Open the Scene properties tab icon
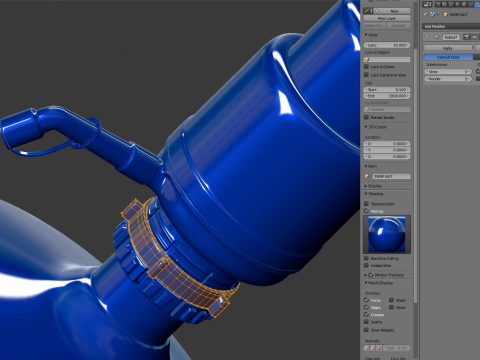The width and height of the screenshot is (480, 360). coord(451,4)
